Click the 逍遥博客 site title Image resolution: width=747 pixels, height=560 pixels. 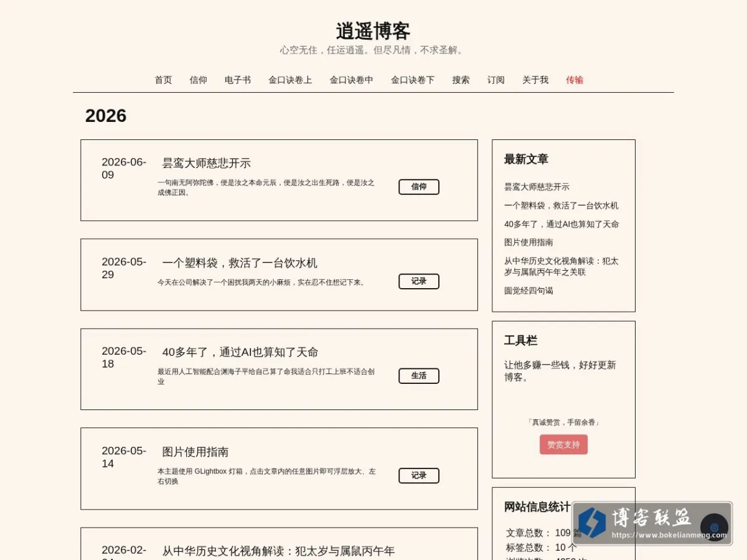pos(373,31)
